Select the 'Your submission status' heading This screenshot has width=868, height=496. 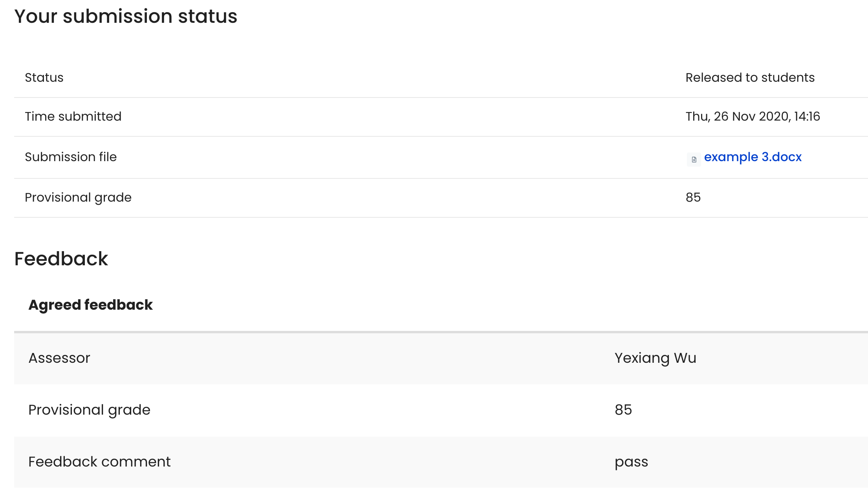[x=126, y=17]
